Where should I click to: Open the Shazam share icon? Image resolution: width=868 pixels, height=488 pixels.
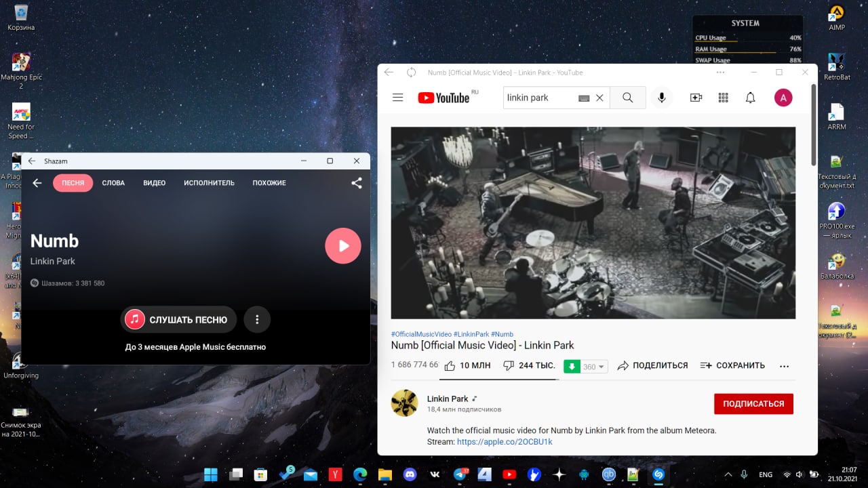pos(356,183)
